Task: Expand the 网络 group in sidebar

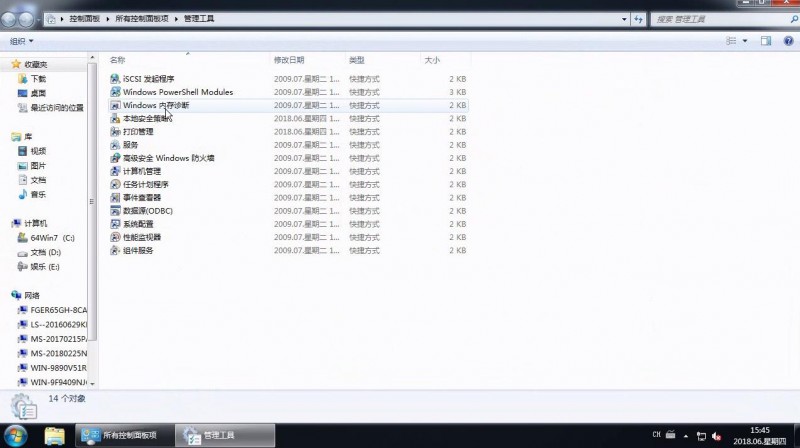Action: pyautogui.click(x=26, y=295)
